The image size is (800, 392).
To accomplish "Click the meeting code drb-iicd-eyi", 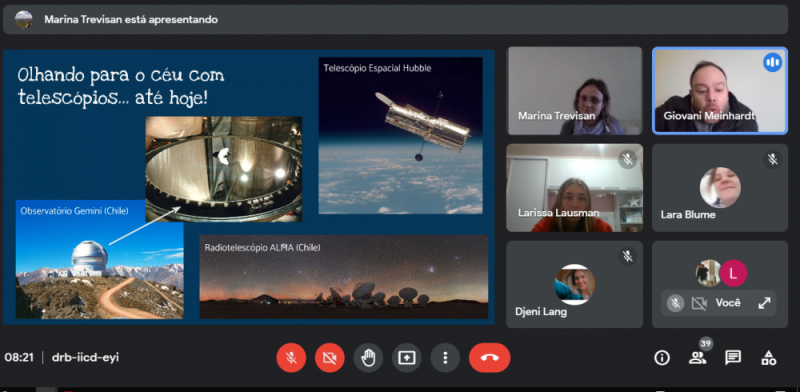I will click(85, 357).
